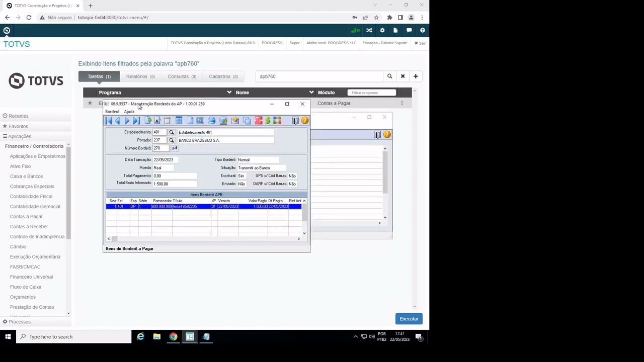Click the blank page toolbar icon

(190, 121)
